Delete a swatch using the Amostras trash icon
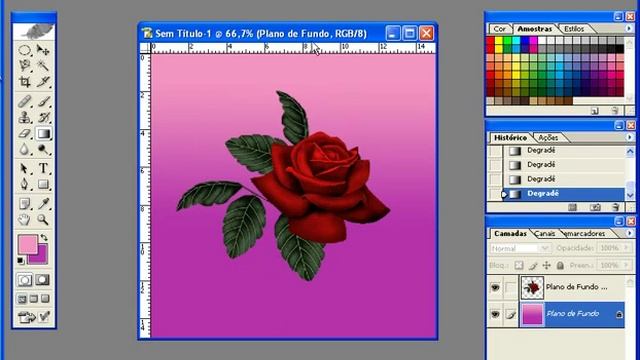 [x=615, y=111]
